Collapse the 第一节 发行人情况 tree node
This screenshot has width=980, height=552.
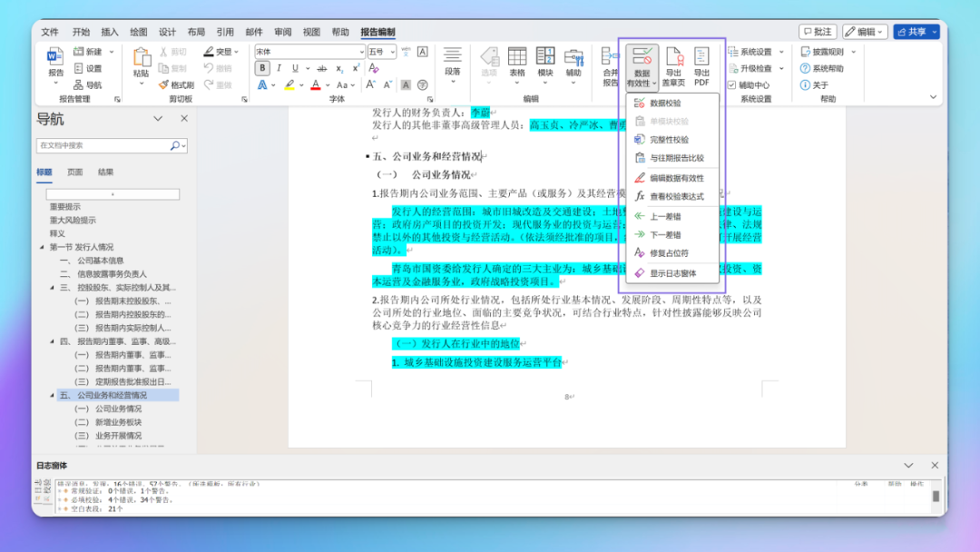[x=43, y=247]
